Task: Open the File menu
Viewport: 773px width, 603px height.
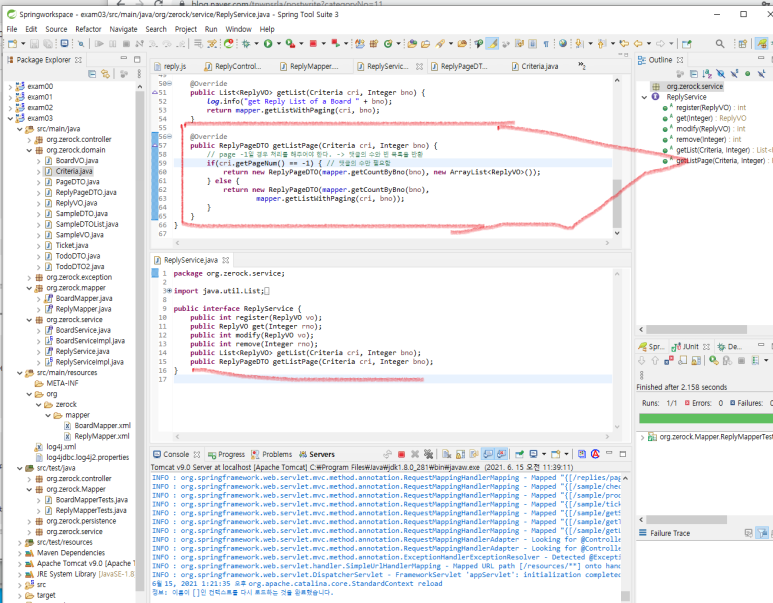Action: 12,29
